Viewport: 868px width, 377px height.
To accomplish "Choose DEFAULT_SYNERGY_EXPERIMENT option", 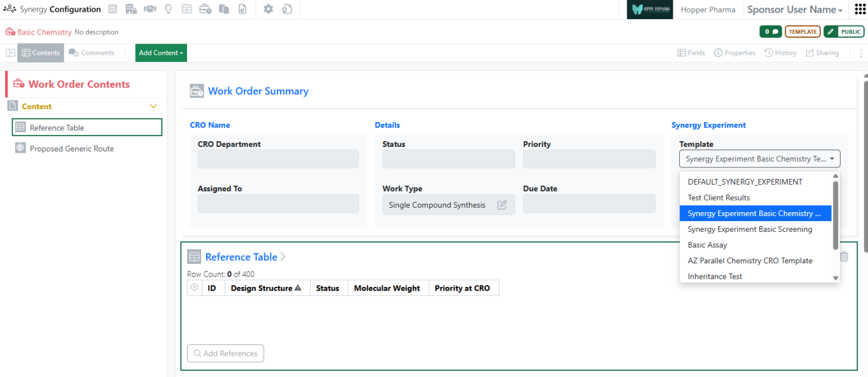I will [756, 181].
